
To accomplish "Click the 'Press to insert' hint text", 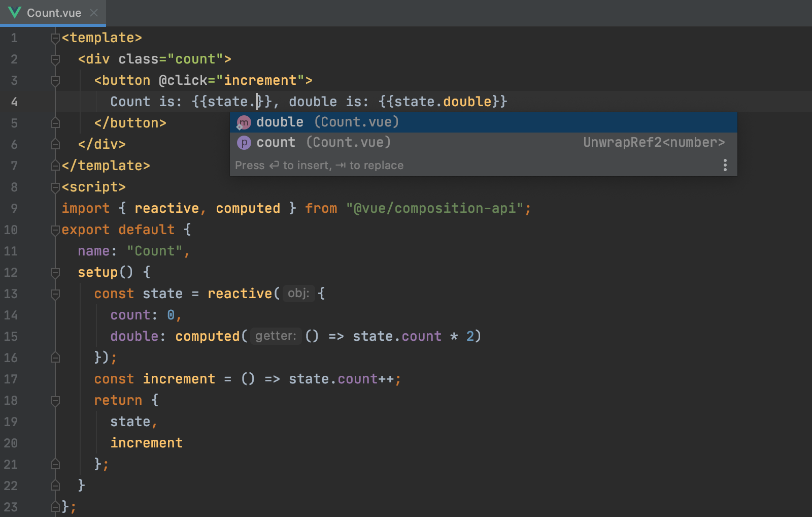I will click(319, 166).
